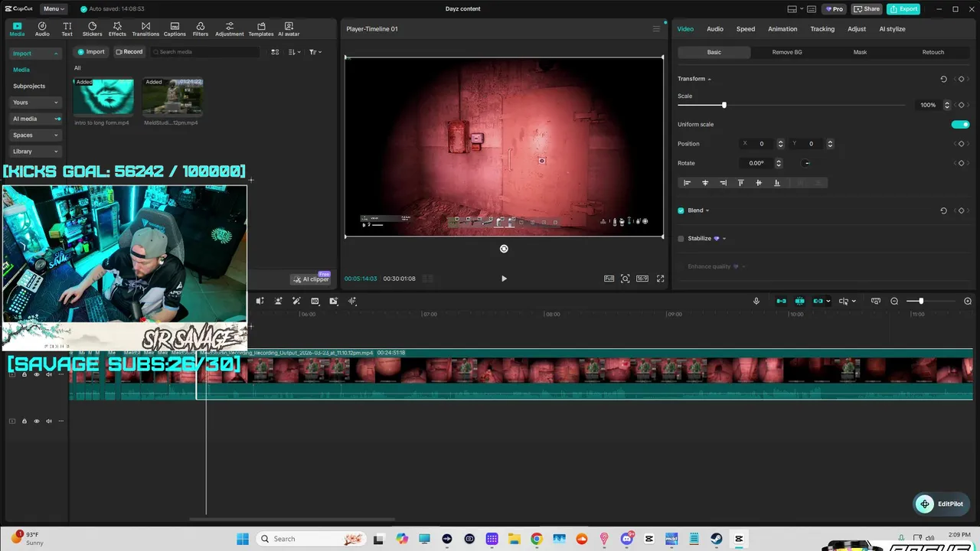Reset the Blend settings

[x=943, y=210]
